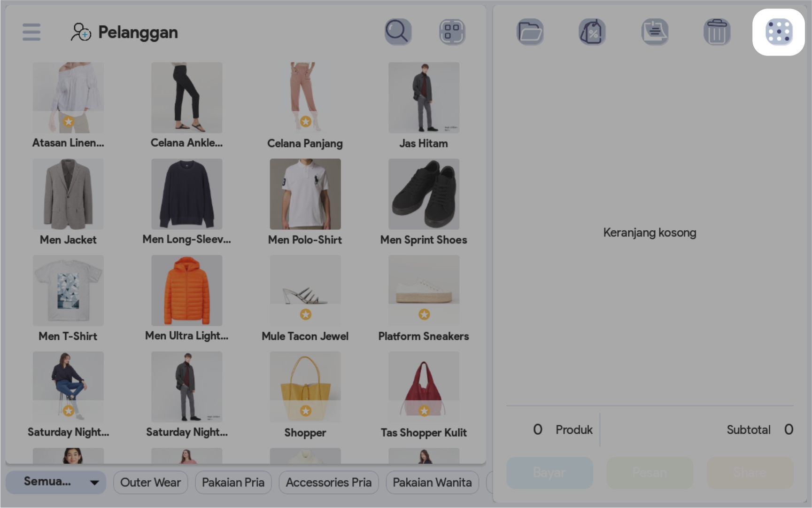Select the Pakaian Pria category
The image size is (812, 508).
[x=233, y=482]
